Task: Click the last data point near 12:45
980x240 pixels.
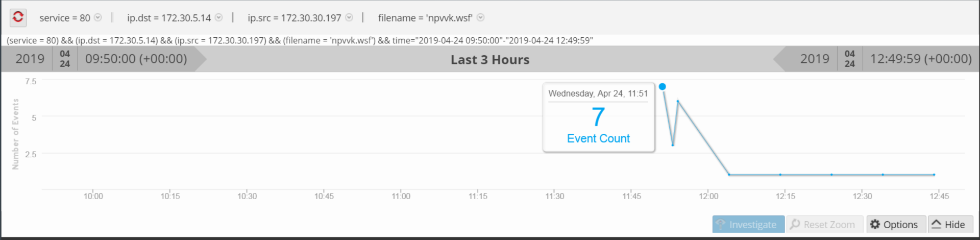Action: tap(934, 175)
